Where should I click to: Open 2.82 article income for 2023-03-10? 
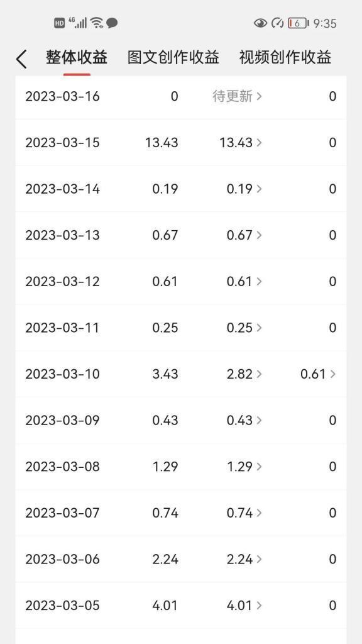click(244, 374)
